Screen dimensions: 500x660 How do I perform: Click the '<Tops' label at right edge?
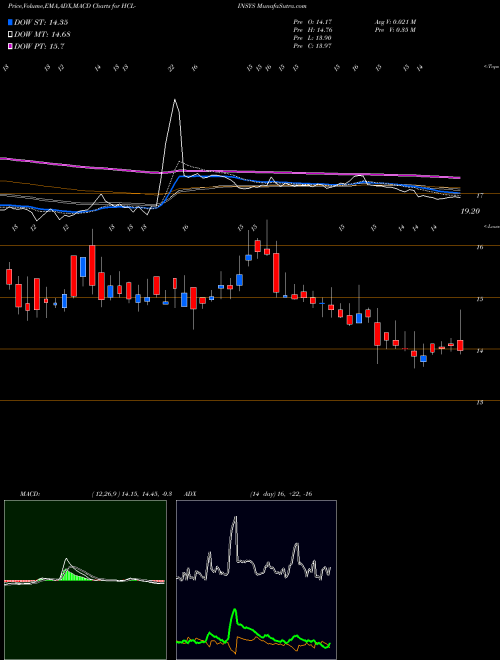(x=491, y=67)
